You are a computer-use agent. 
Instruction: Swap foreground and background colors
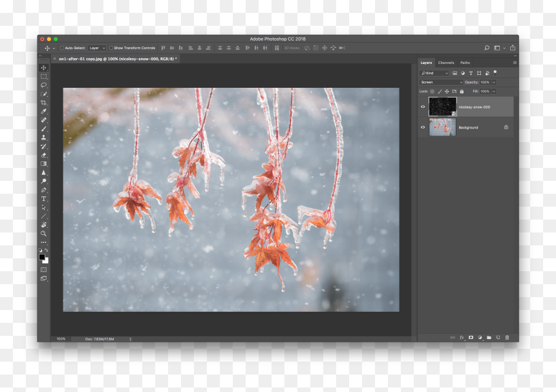47,250
